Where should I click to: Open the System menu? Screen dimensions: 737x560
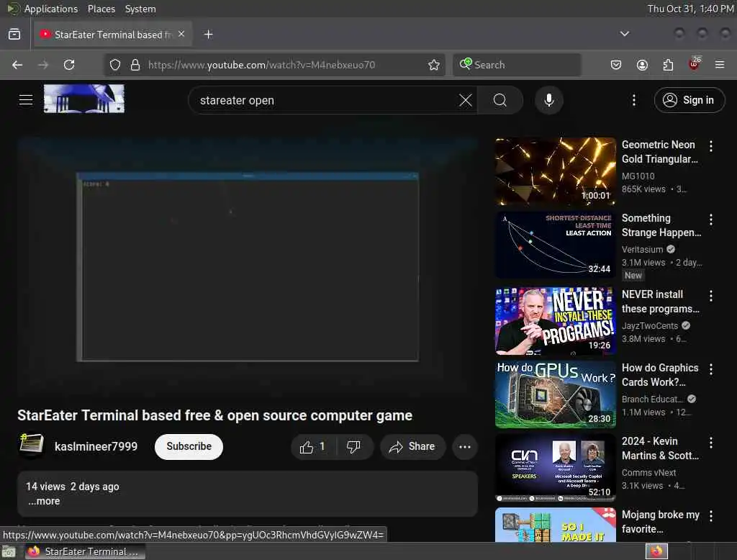pos(140,9)
